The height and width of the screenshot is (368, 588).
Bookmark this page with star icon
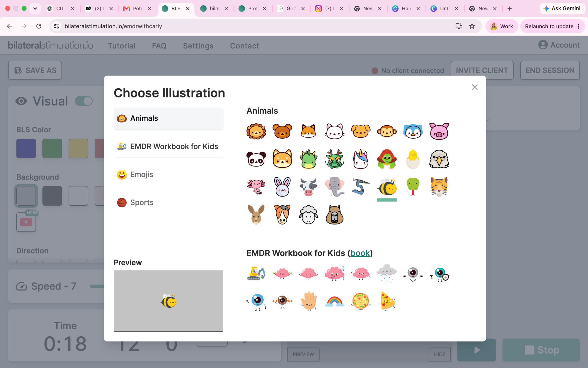[x=472, y=26]
